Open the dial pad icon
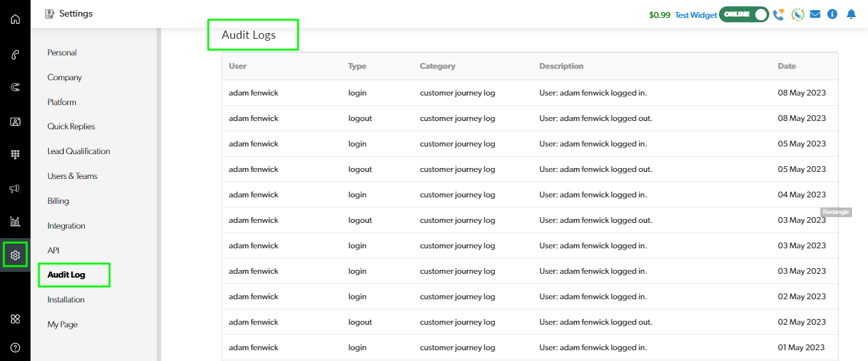 pos(15,155)
